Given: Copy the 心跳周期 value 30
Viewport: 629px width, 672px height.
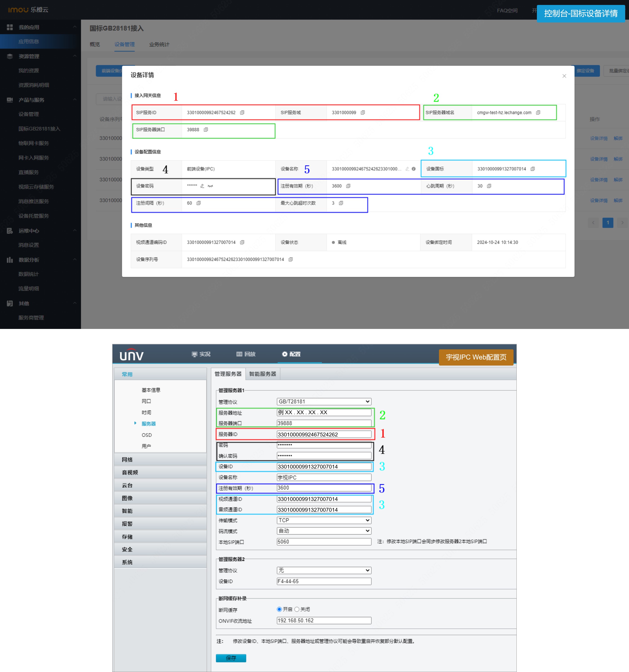Looking at the screenshot, I should coord(489,186).
